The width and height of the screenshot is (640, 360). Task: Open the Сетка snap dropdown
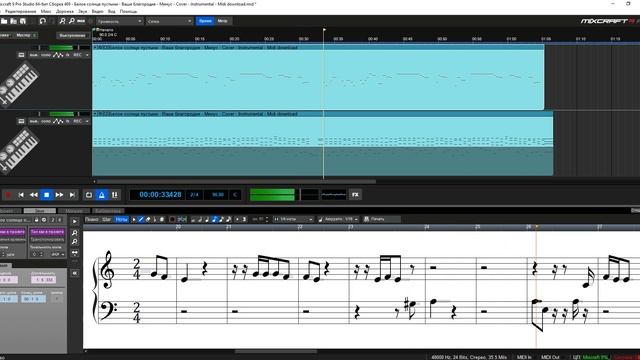(169, 21)
